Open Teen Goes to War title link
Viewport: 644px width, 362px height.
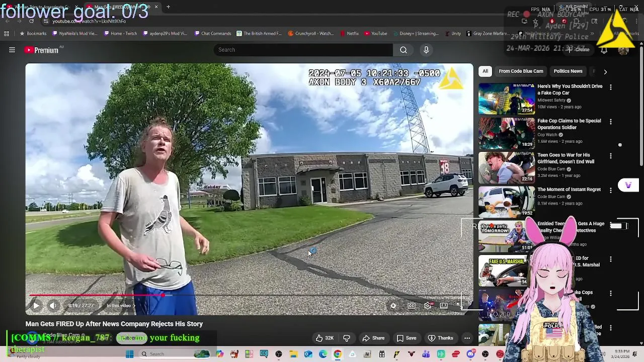coord(566,158)
